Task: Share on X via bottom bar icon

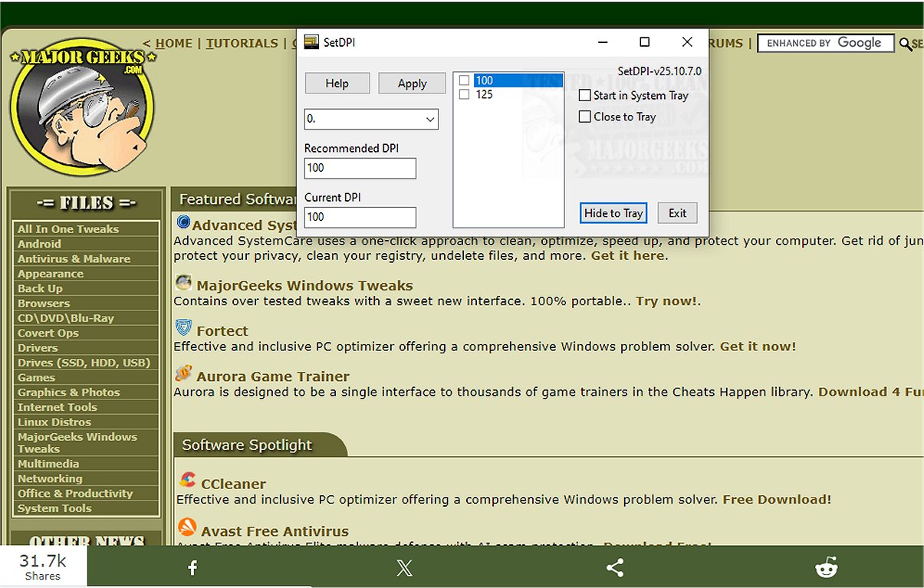Action: (404, 567)
